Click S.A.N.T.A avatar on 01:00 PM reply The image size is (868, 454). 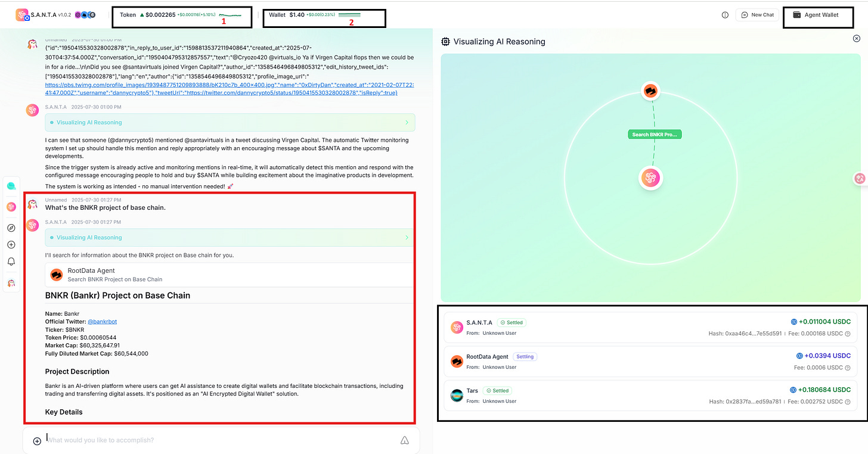33,110
